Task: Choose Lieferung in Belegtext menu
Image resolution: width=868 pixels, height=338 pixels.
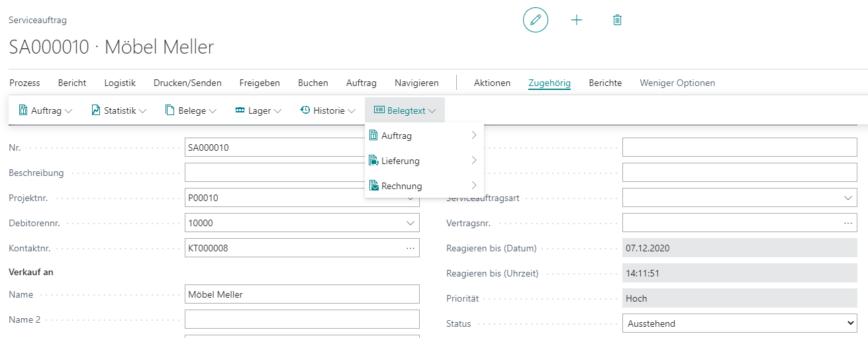Action: (424, 161)
